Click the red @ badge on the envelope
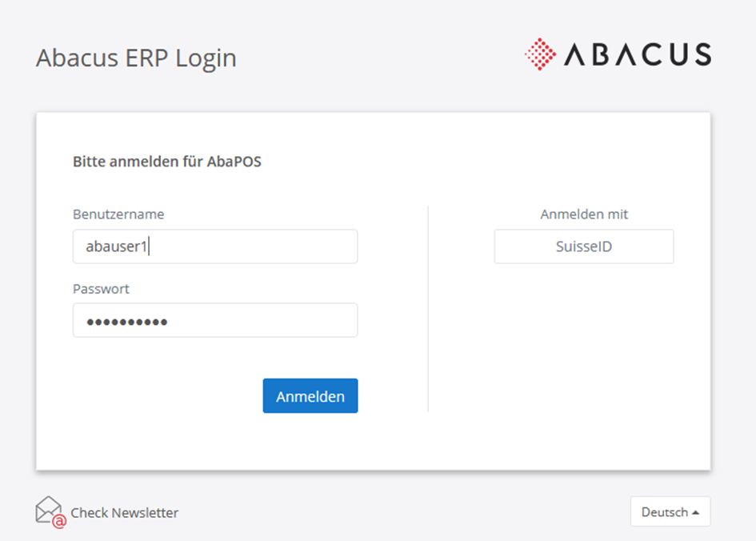The width and height of the screenshot is (756, 541). [x=58, y=522]
